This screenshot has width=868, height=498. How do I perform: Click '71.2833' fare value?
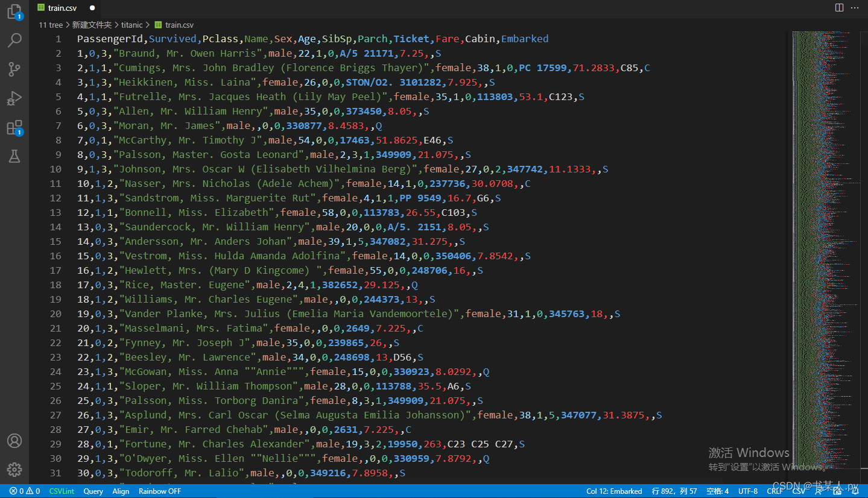tap(594, 68)
